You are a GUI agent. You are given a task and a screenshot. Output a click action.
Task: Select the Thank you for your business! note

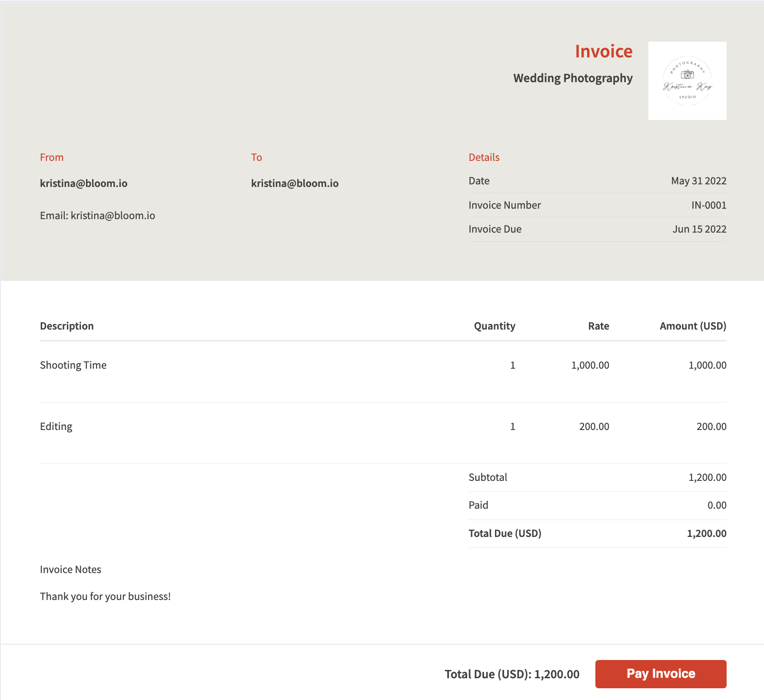click(105, 597)
